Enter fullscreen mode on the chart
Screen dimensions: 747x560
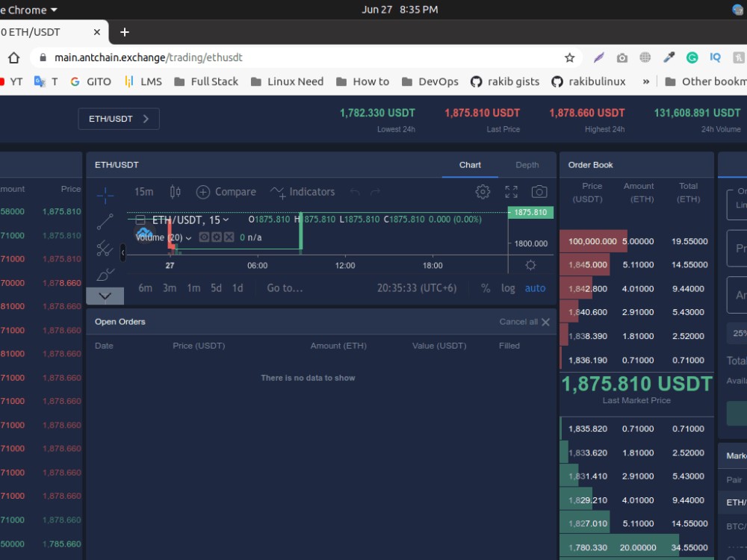tap(511, 191)
